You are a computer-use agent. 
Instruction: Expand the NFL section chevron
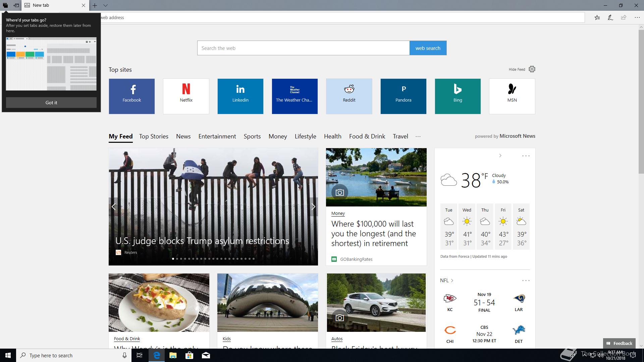tap(452, 281)
